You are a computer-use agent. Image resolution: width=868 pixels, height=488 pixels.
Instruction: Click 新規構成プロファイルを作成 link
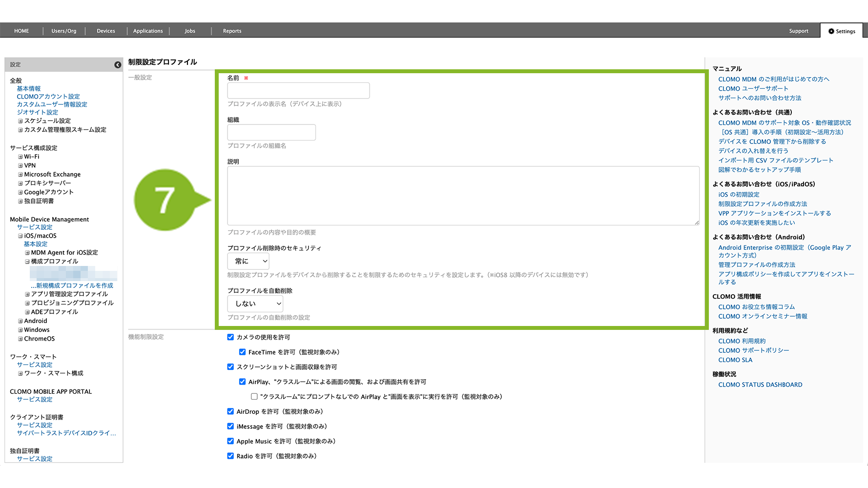pyautogui.click(x=72, y=285)
